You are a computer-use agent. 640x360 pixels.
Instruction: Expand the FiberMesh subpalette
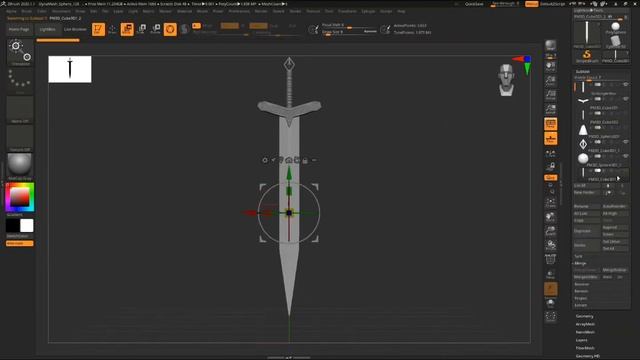[x=585, y=348]
